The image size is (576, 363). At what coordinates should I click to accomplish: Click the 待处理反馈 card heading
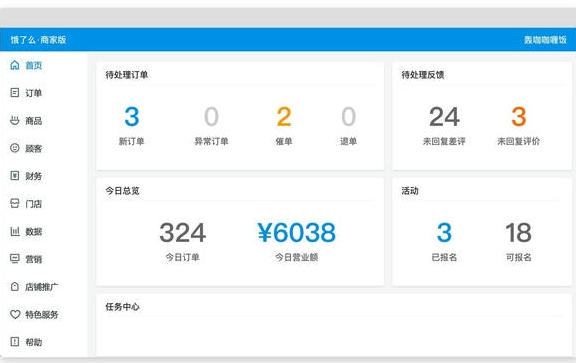point(423,75)
